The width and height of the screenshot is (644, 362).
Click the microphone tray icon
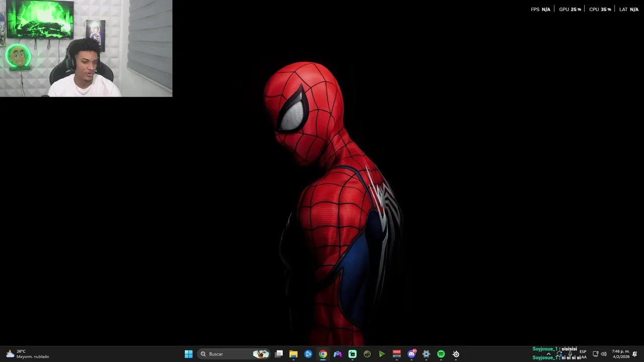point(570,354)
